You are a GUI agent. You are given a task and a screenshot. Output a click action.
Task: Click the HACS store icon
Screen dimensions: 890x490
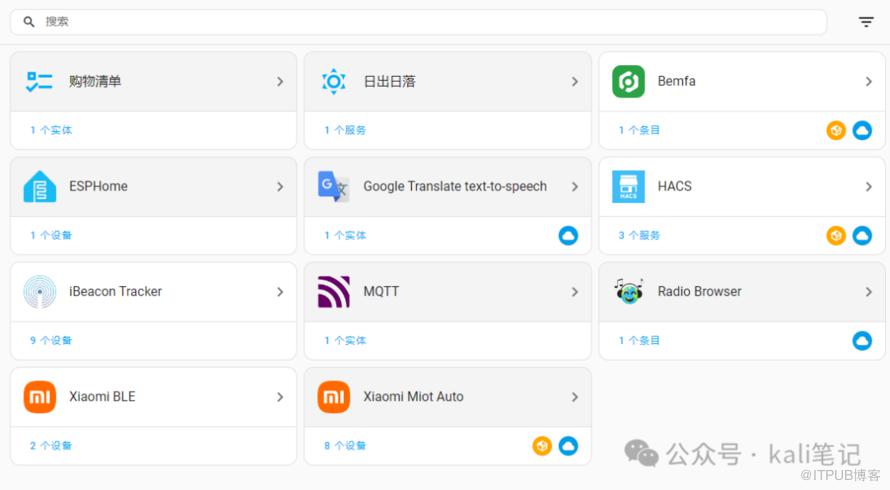point(628,186)
